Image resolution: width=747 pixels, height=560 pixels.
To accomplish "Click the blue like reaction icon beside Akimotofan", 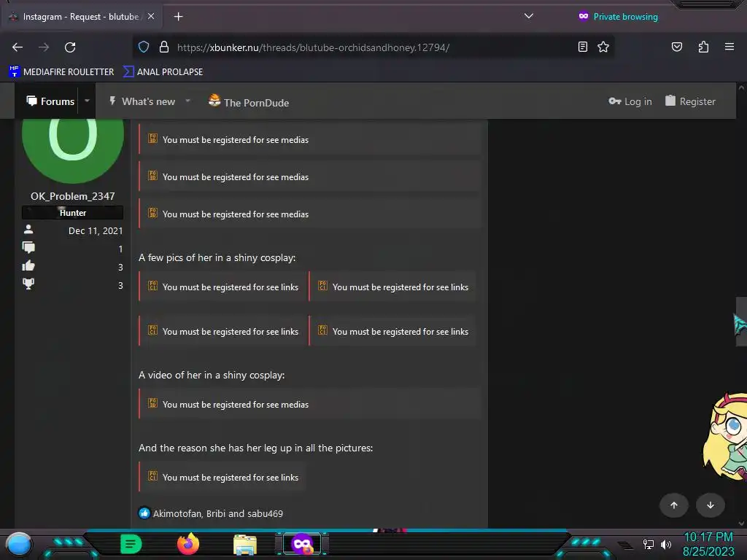I will click(144, 513).
